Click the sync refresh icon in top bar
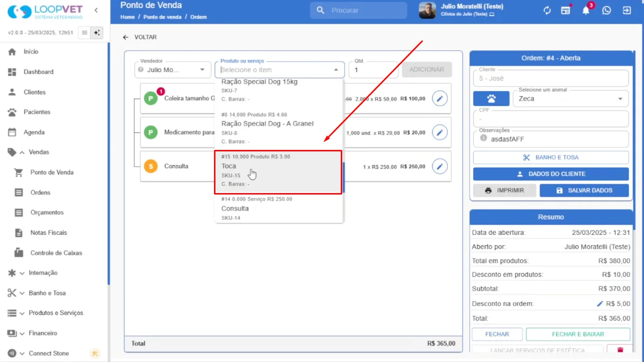 [x=547, y=10]
